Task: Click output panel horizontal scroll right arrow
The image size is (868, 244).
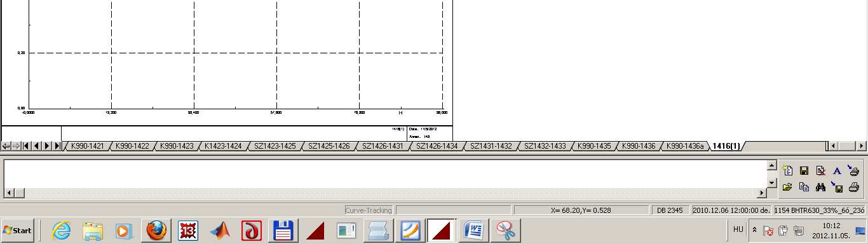Action: click(x=762, y=193)
